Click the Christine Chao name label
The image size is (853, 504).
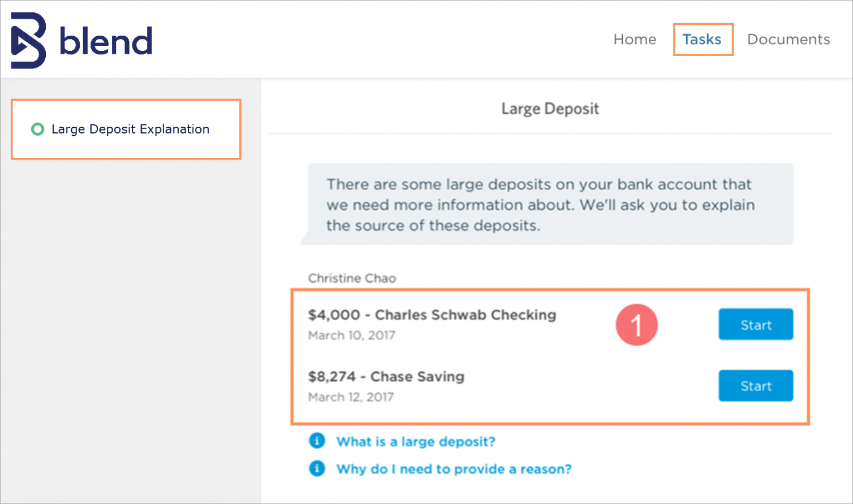point(352,278)
